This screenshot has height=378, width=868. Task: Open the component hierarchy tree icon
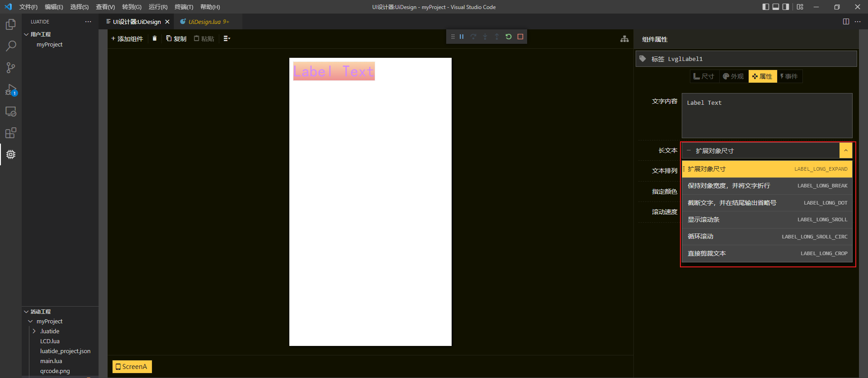click(624, 39)
